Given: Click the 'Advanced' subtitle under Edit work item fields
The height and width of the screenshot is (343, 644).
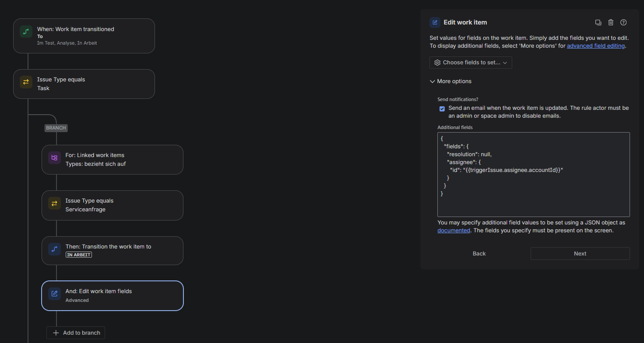Looking at the screenshot, I should [77, 300].
